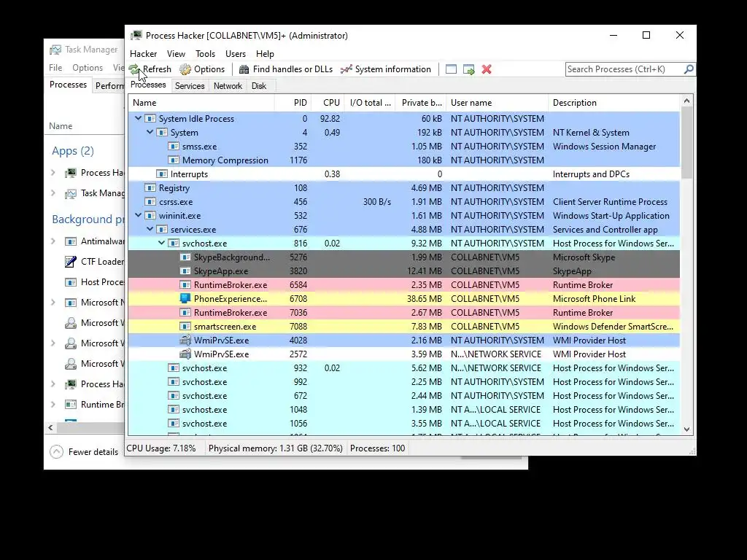Sort by the PID column header
The image size is (747, 560).
[293, 102]
